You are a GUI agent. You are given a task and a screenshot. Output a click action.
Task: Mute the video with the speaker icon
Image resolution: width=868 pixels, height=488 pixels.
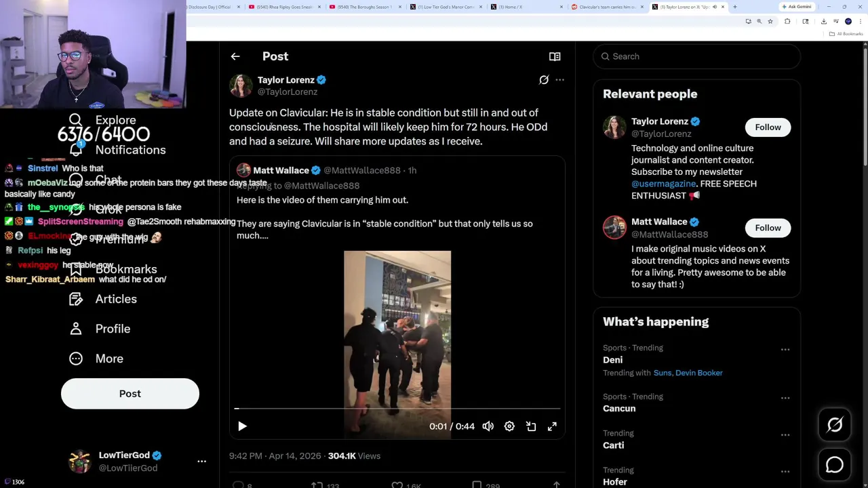coord(488,426)
